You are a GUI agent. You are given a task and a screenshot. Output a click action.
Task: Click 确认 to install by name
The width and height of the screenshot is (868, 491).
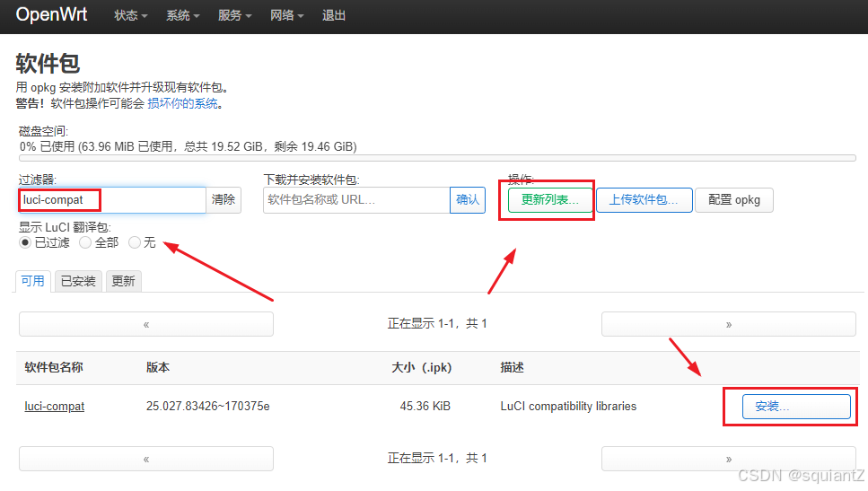[x=468, y=200]
